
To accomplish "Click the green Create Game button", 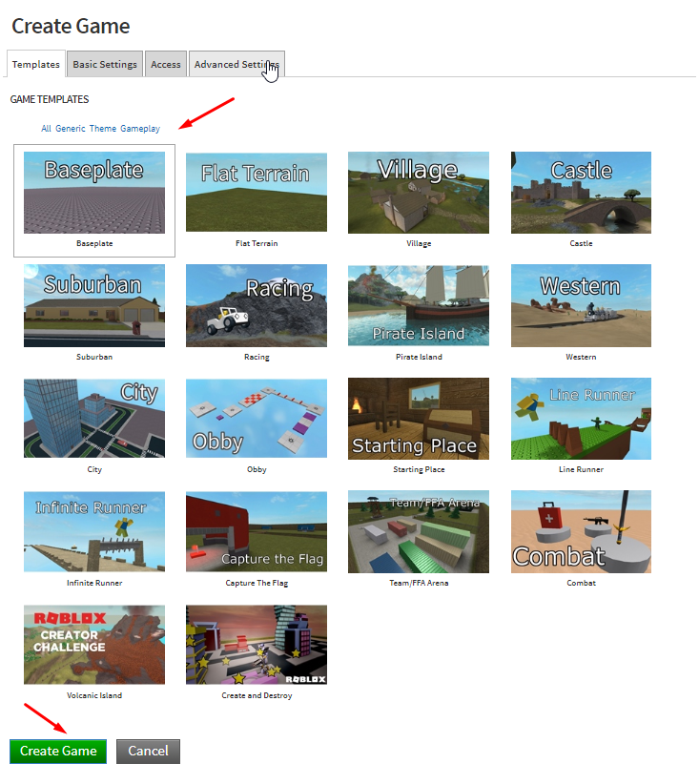I will pos(58,752).
